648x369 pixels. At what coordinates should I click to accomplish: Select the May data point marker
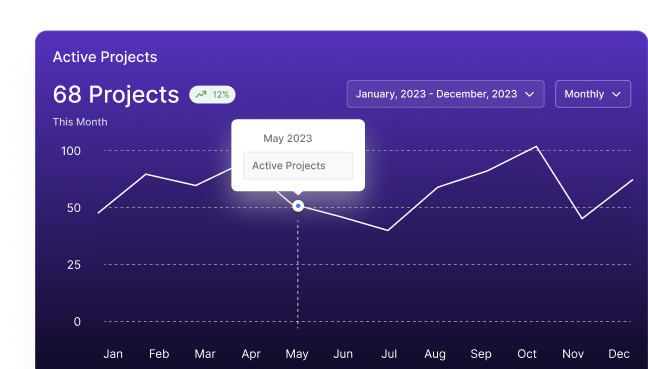tap(298, 206)
